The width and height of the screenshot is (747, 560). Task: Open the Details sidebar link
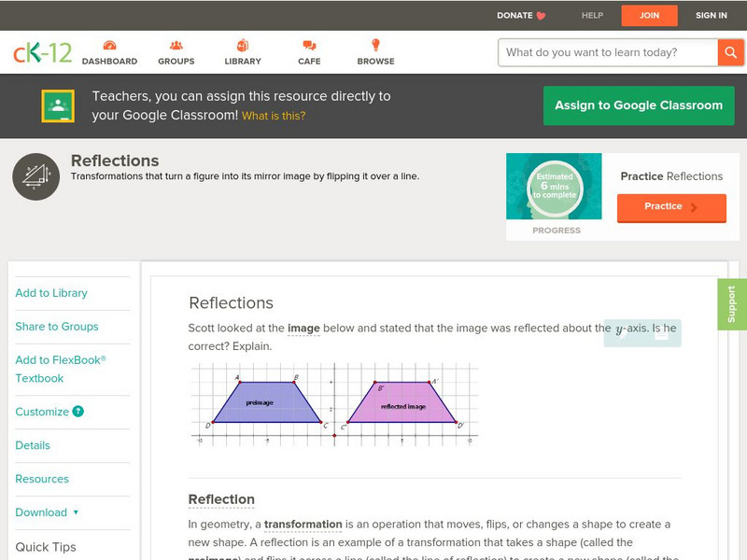[x=33, y=445]
